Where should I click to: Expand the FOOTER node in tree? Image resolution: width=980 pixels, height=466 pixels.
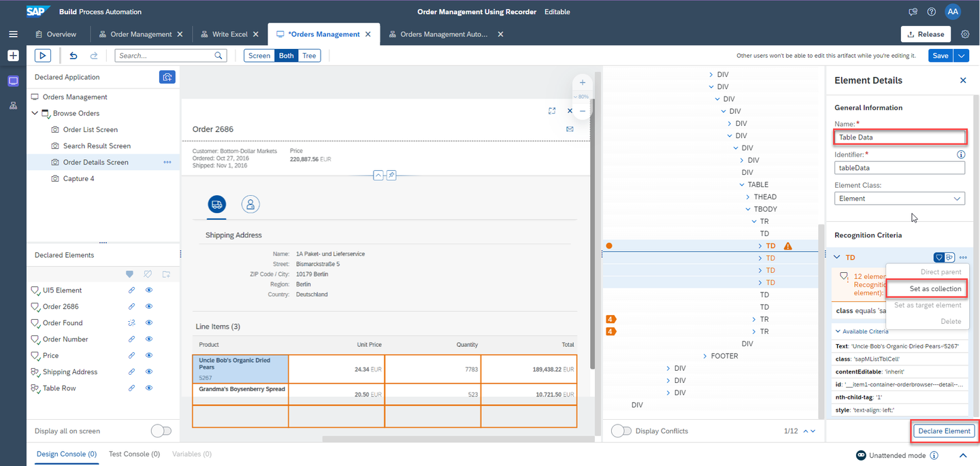pyautogui.click(x=706, y=356)
